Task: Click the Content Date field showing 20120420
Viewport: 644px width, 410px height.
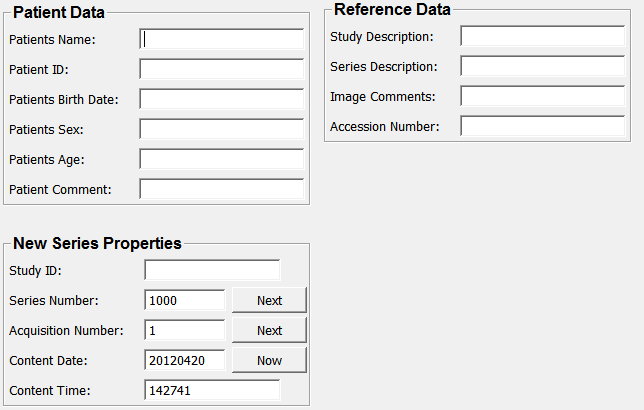Action: click(x=185, y=360)
